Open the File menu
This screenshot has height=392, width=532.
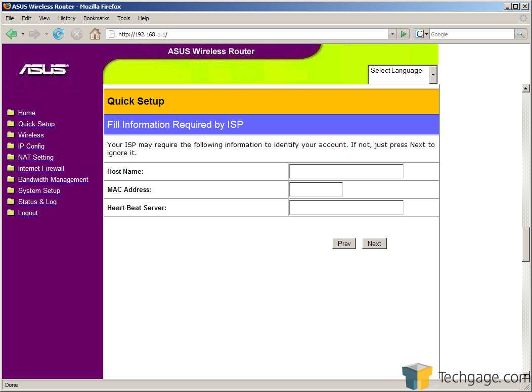click(x=10, y=18)
